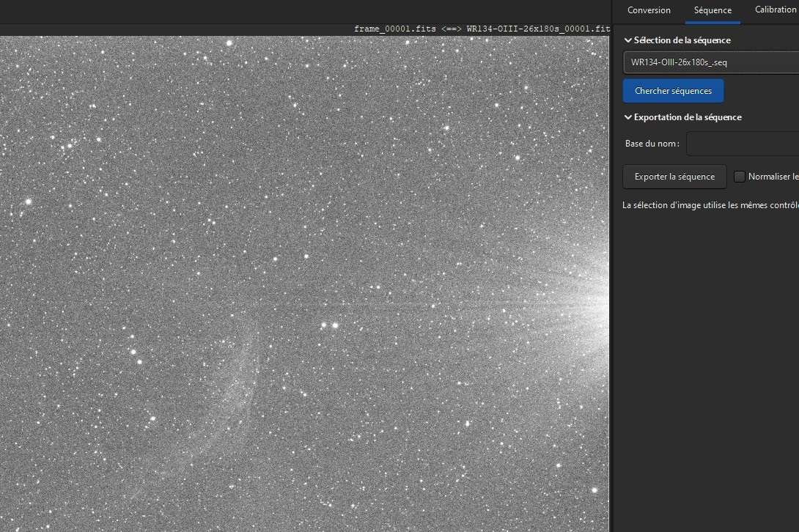The height and width of the screenshot is (532, 799).
Task: Focus the Base du nom text field
Action: click(742, 144)
